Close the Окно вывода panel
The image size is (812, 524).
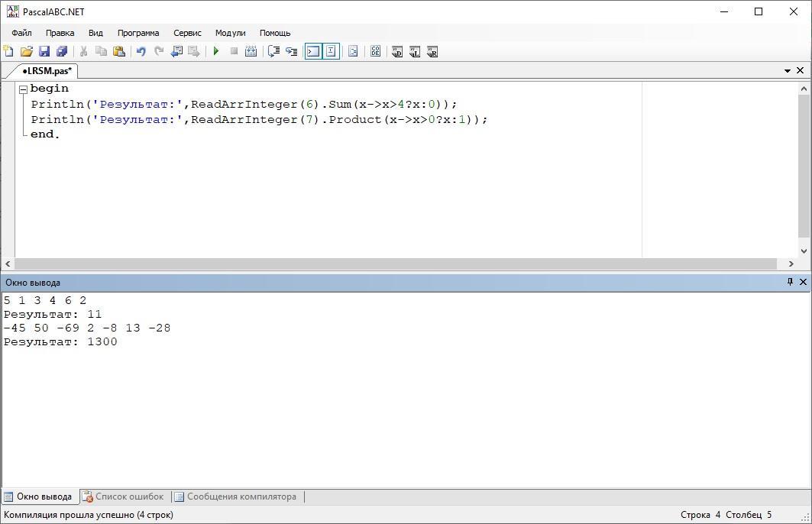point(803,282)
